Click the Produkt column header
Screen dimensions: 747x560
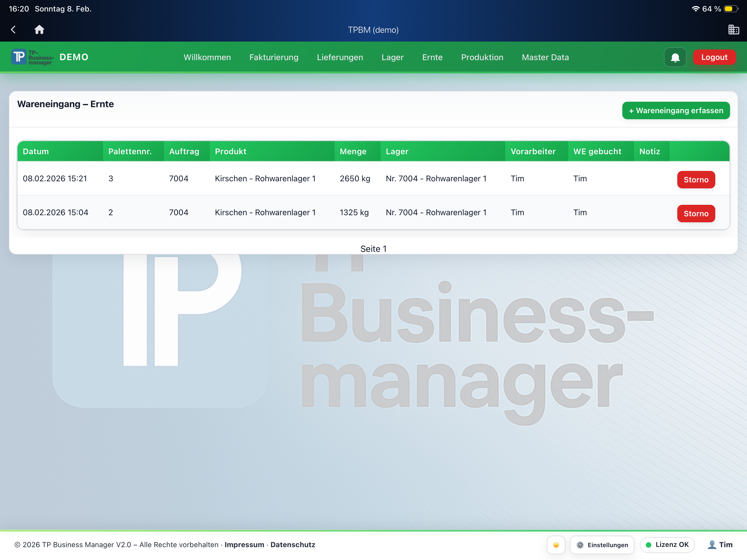[272, 151]
